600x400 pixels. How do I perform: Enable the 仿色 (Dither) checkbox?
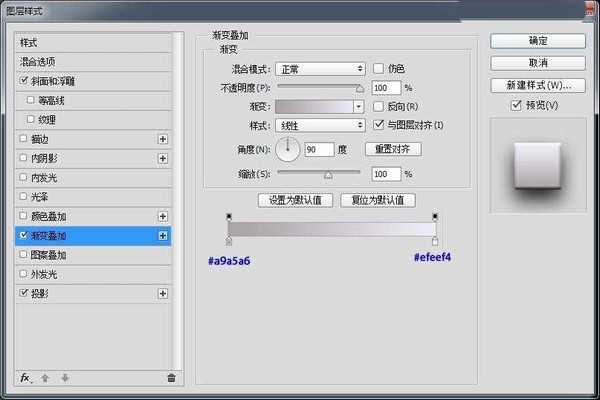point(378,68)
